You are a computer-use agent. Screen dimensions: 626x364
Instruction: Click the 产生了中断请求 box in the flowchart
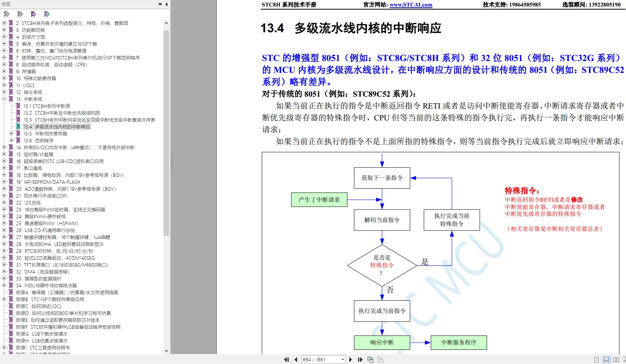(319, 199)
